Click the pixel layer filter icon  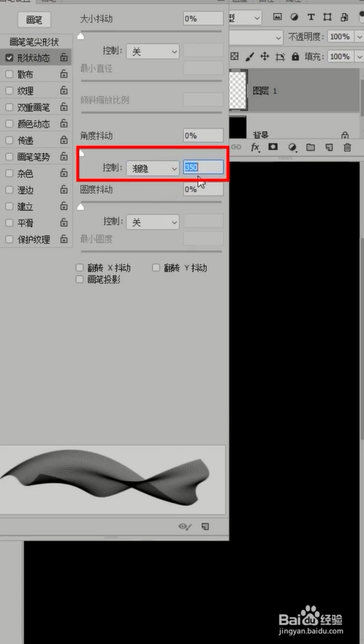[278, 18]
